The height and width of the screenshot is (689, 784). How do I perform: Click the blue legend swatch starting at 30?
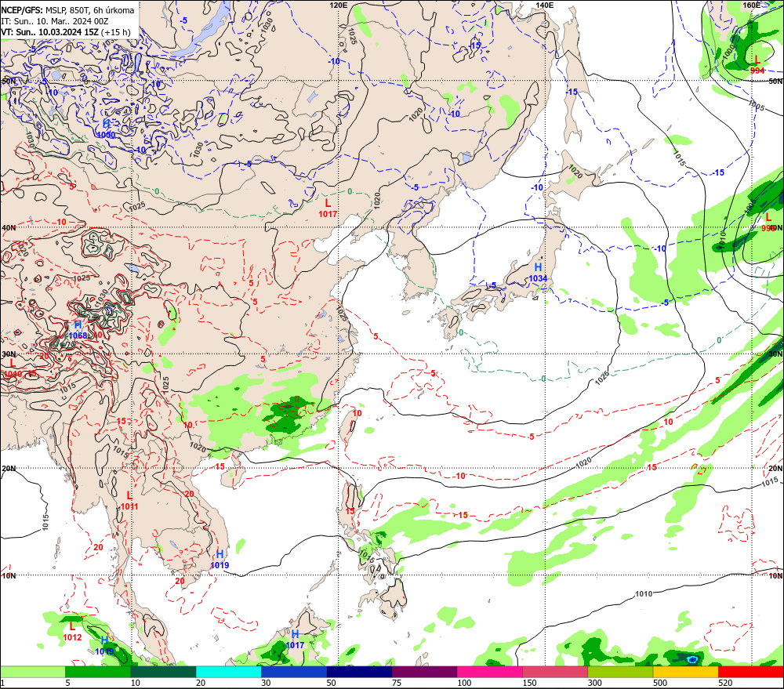point(293,672)
